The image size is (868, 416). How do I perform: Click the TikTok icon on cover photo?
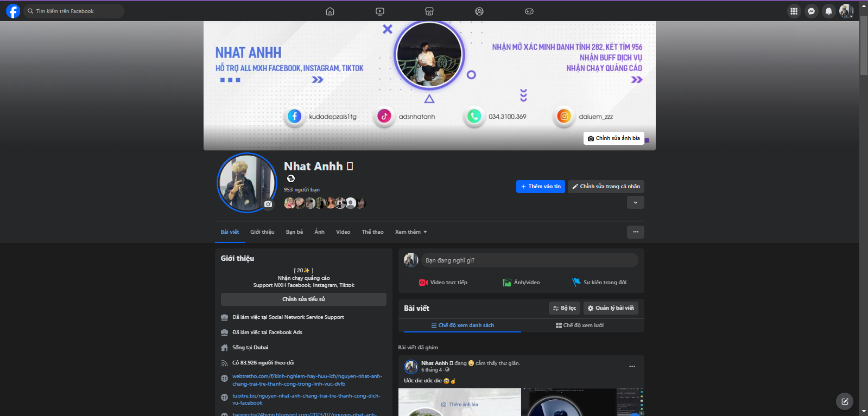(384, 116)
